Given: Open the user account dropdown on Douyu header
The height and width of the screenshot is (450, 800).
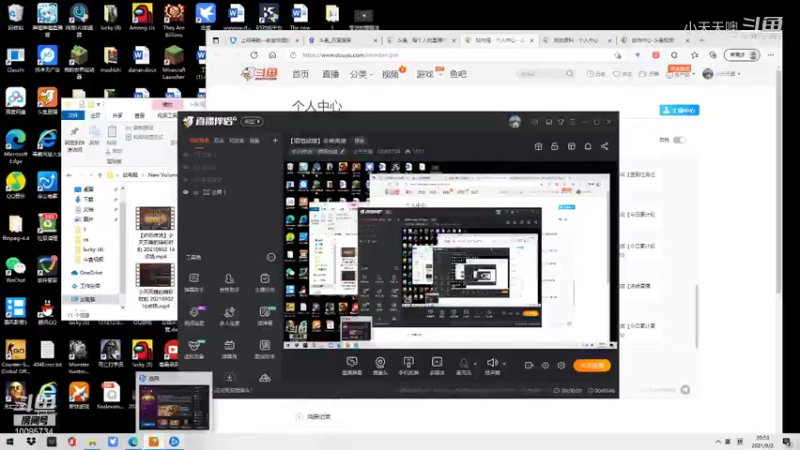Looking at the screenshot, I should click(x=721, y=74).
